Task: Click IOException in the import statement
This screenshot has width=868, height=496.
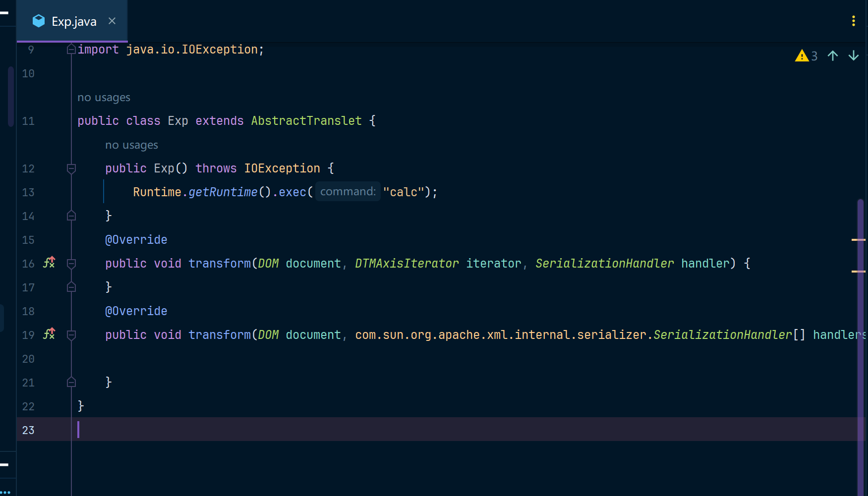Action: (x=220, y=50)
